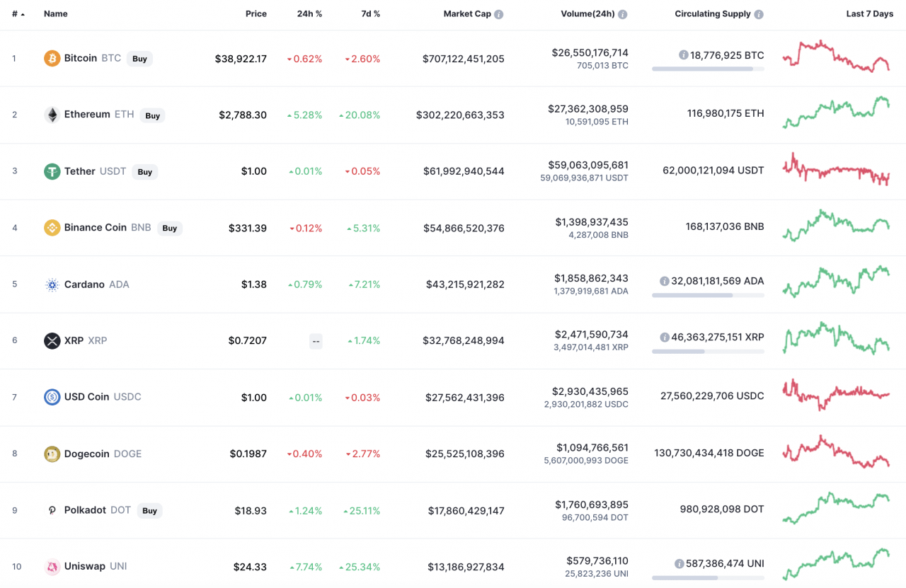This screenshot has height=588, width=906.
Task: Toggle the ranking sort arrow next to #
Action: (x=24, y=13)
